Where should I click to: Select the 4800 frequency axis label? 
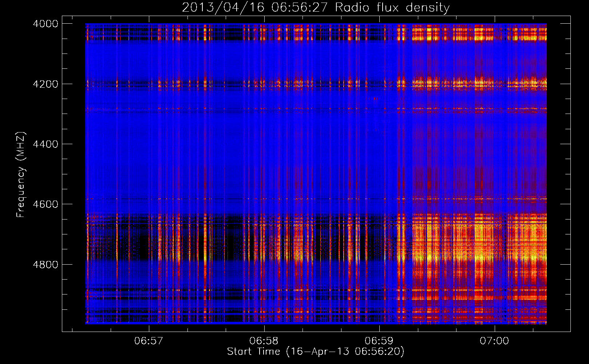pyautogui.click(x=46, y=265)
